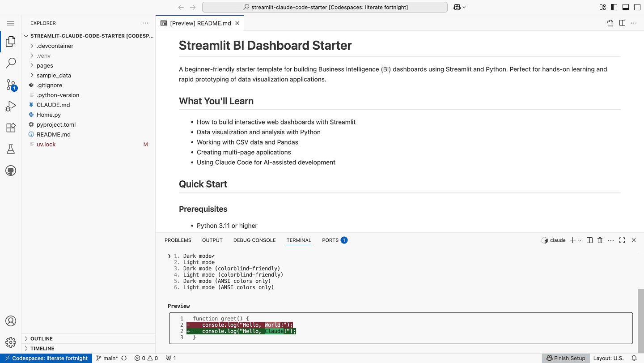Switch to the PORTS tab
Image resolution: width=644 pixels, height=363 pixels.
(x=330, y=240)
